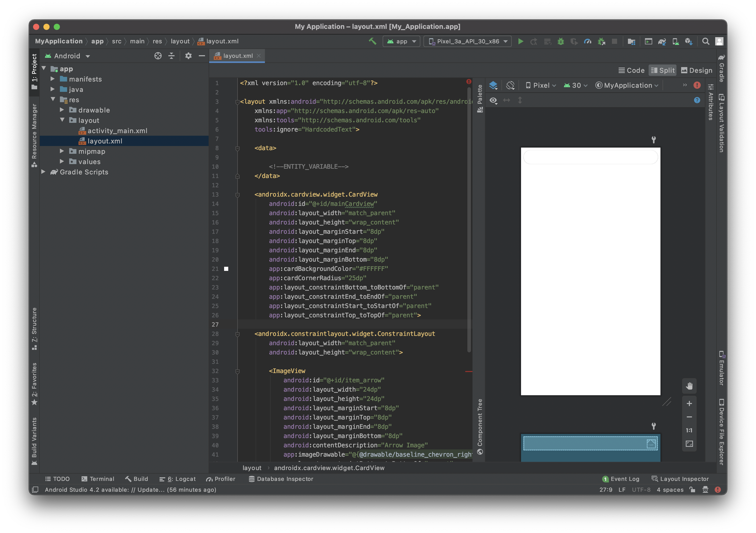
Task: Click the Search Everywhere magnifier icon
Action: [706, 42]
